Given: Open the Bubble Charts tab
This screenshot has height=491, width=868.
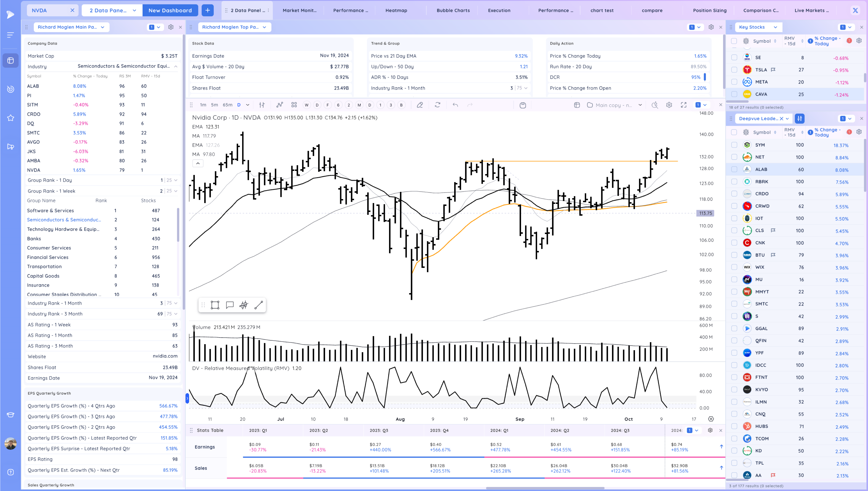Looking at the screenshot, I should [x=453, y=10].
